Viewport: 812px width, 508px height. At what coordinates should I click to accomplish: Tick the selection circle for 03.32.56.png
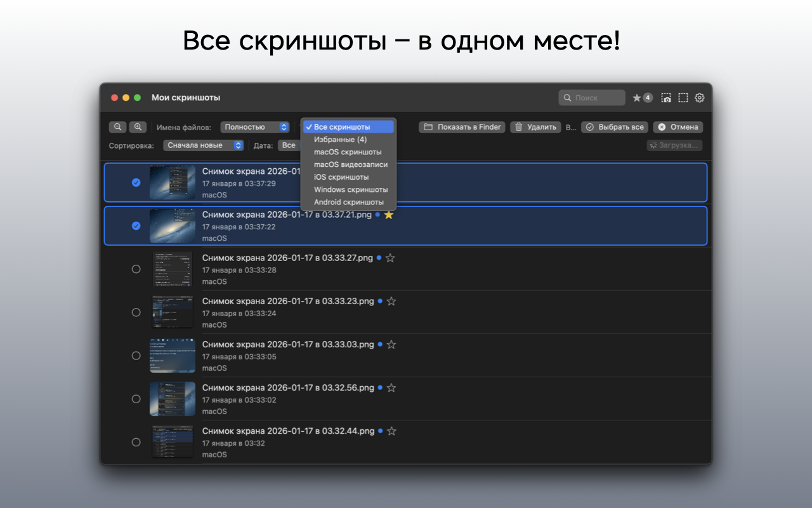136,399
